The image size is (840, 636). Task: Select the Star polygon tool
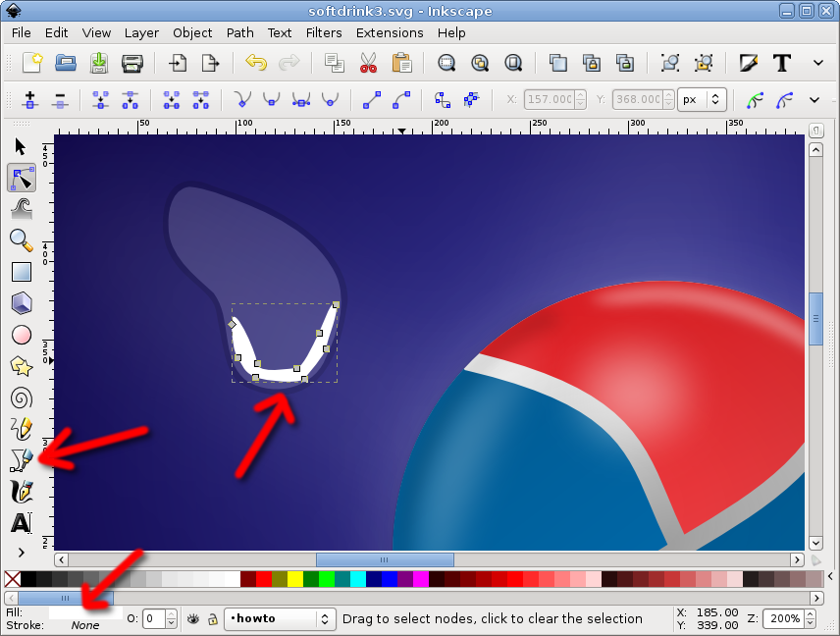point(22,366)
